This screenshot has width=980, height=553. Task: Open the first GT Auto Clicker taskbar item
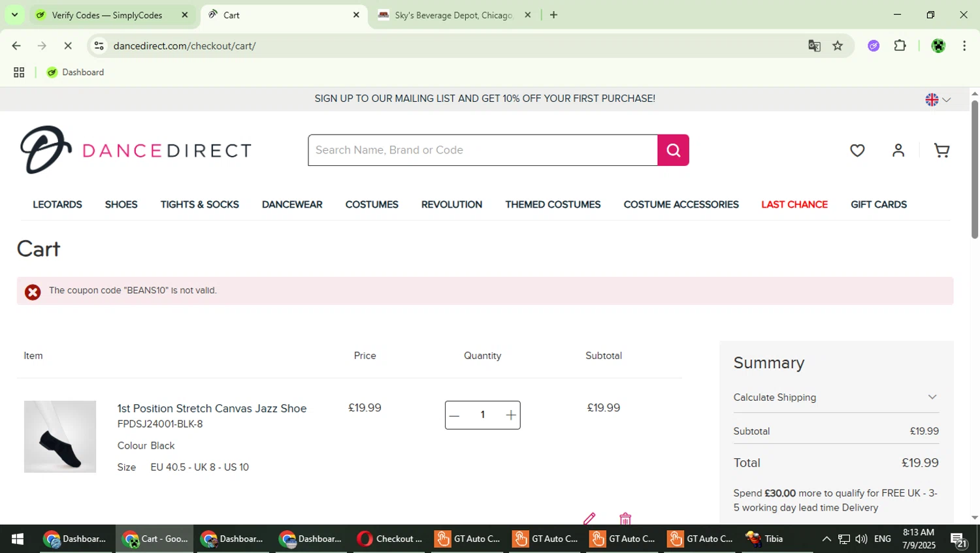[468, 539]
